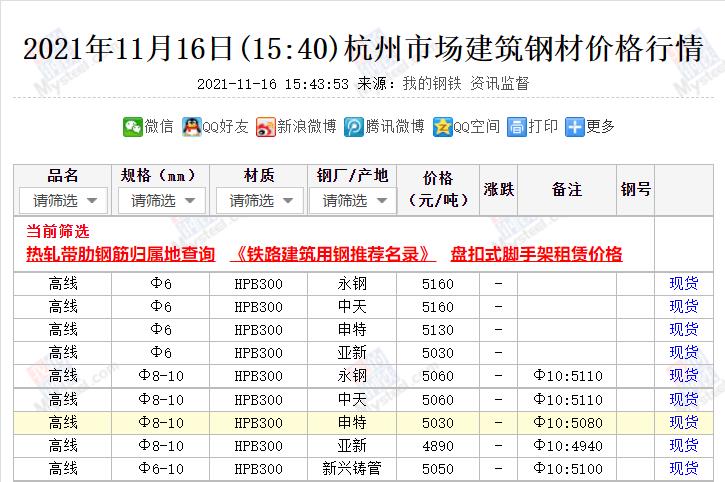Open 《铁路建筑用钢推荐名录》 link
The height and width of the screenshot is (482, 725).
(333, 254)
